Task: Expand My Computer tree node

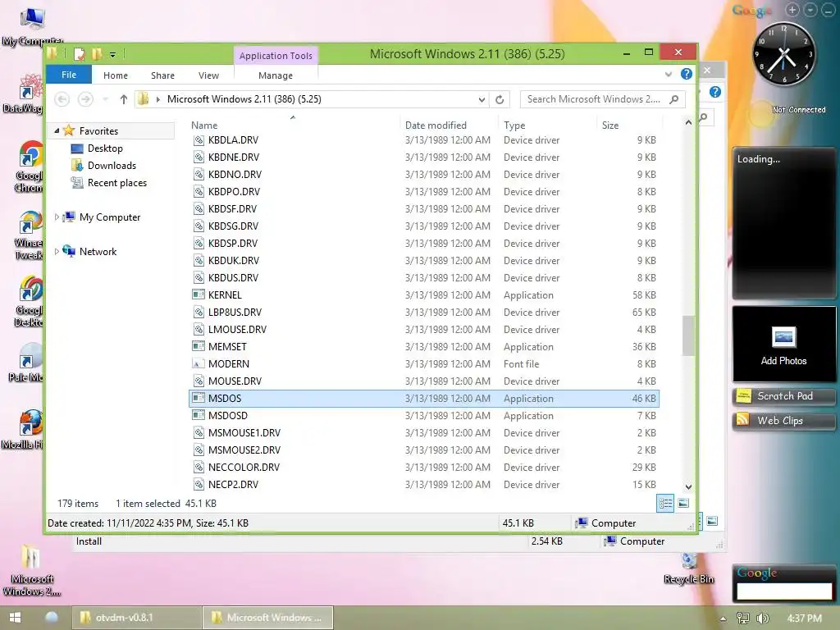Action: click(57, 217)
